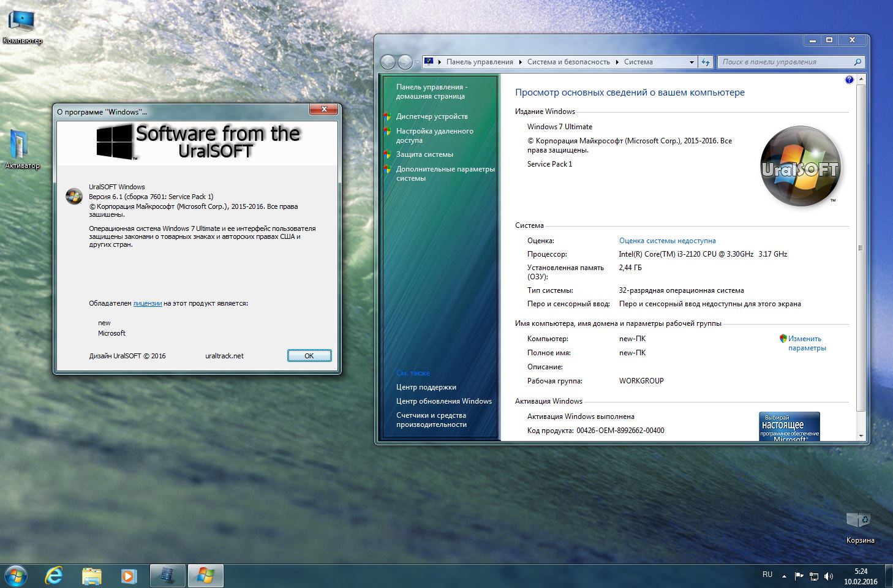Close the О программе Windows dialog
Image resolution: width=893 pixels, height=588 pixels.
(x=323, y=110)
